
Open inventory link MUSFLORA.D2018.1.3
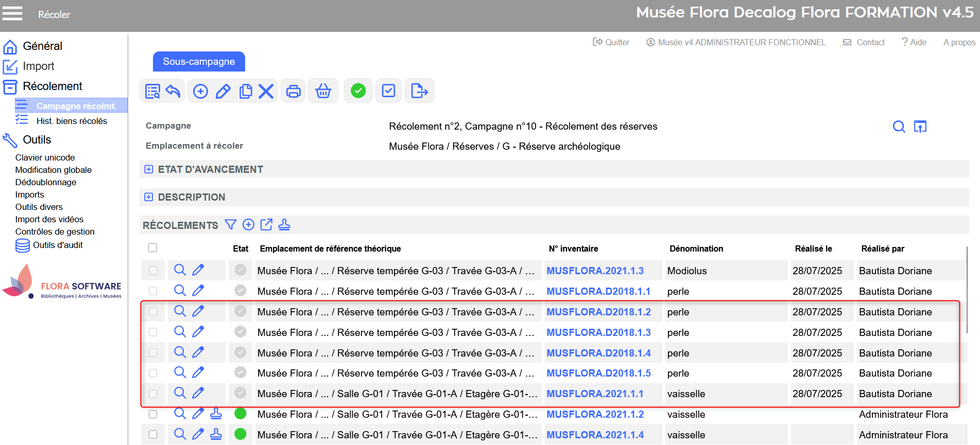(x=598, y=332)
